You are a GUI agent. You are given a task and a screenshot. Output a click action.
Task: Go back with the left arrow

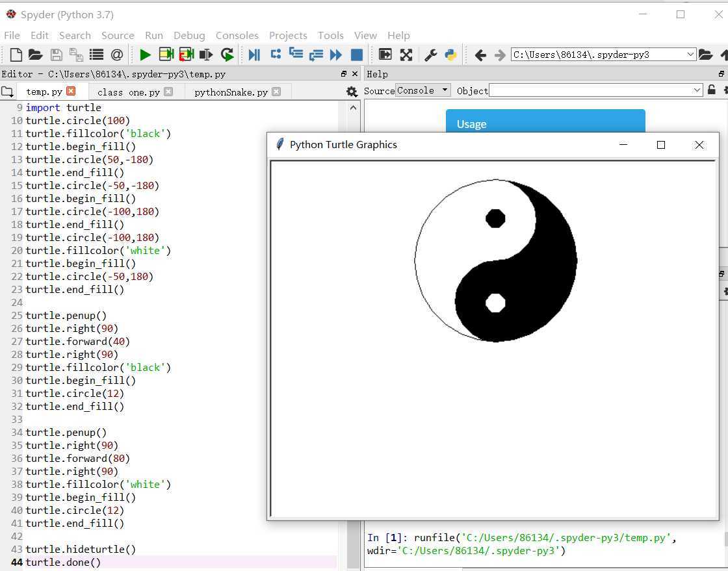tap(480, 55)
